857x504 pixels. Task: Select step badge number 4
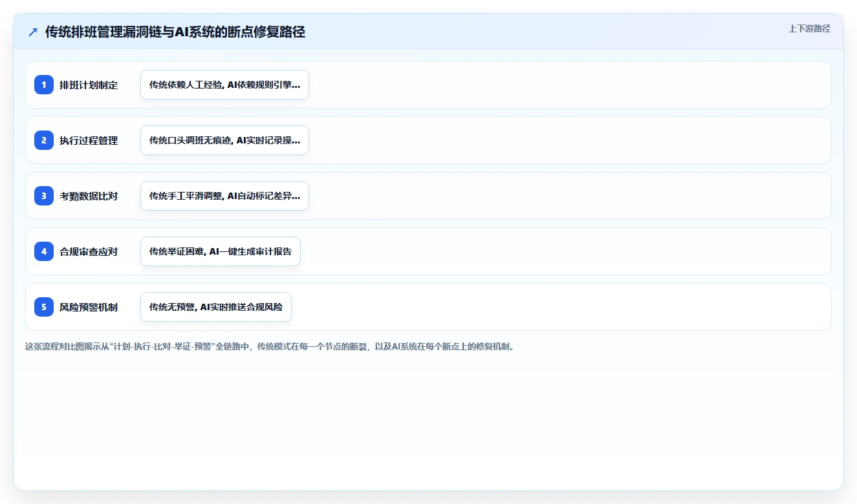click(x=44, y=251)
